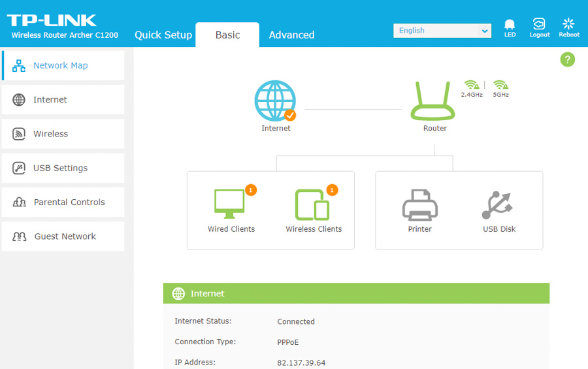Viewport: 588px width, 369px height.
Task: Select the Printer icon
Action: [419, 205]
